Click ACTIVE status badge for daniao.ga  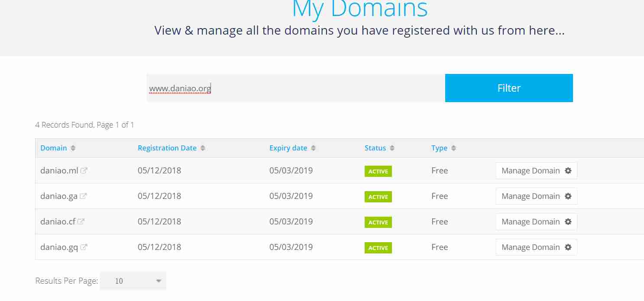(x=378, y=197)
